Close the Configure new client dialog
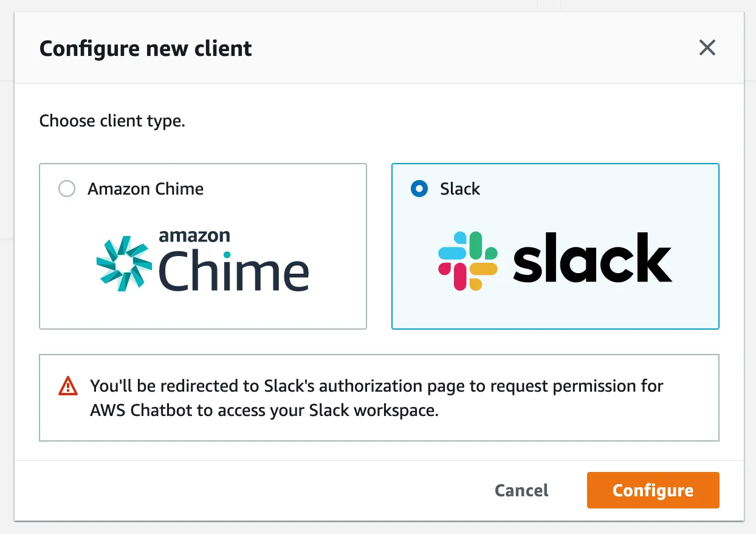This screenshot has height=534, width=756. [x=707, y=47]
